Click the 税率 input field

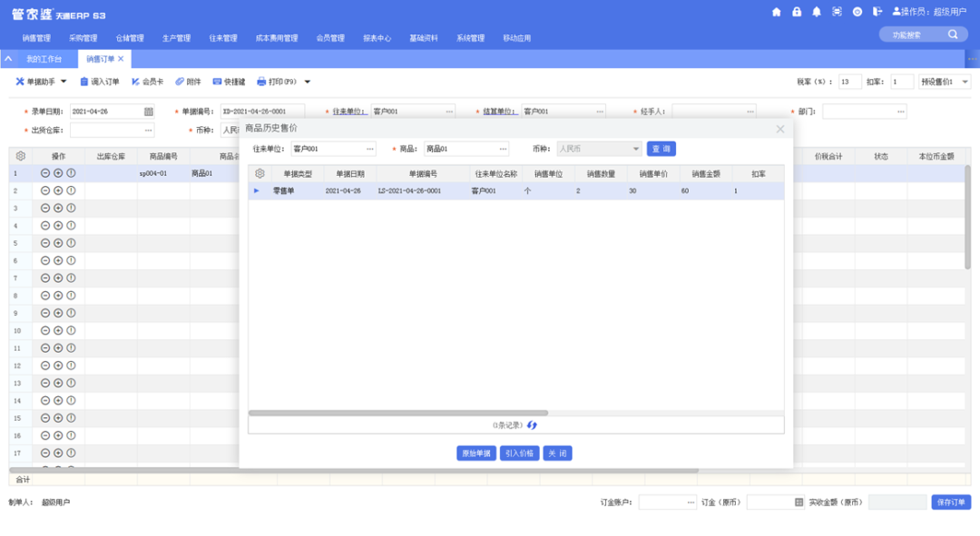[849, 82]
